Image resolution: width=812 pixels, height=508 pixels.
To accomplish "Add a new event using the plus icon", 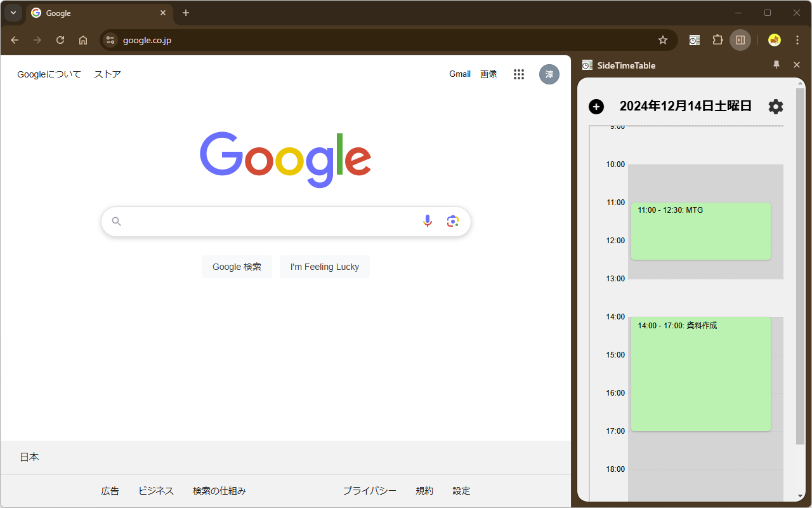I will tap(596, 106).
